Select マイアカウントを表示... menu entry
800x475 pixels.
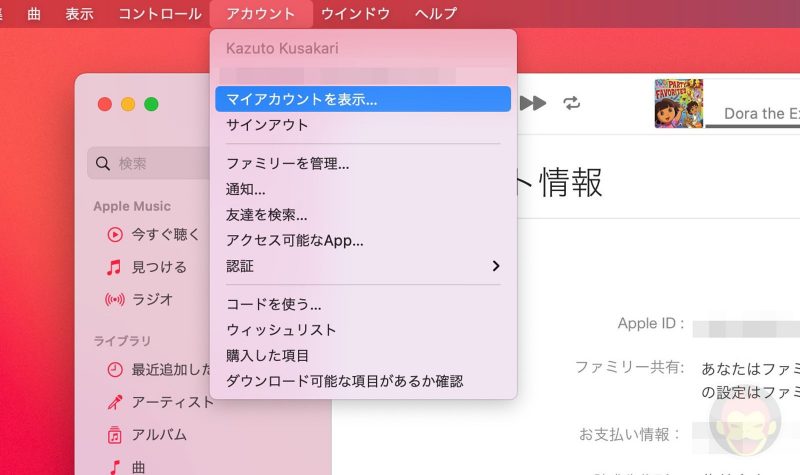363,99
